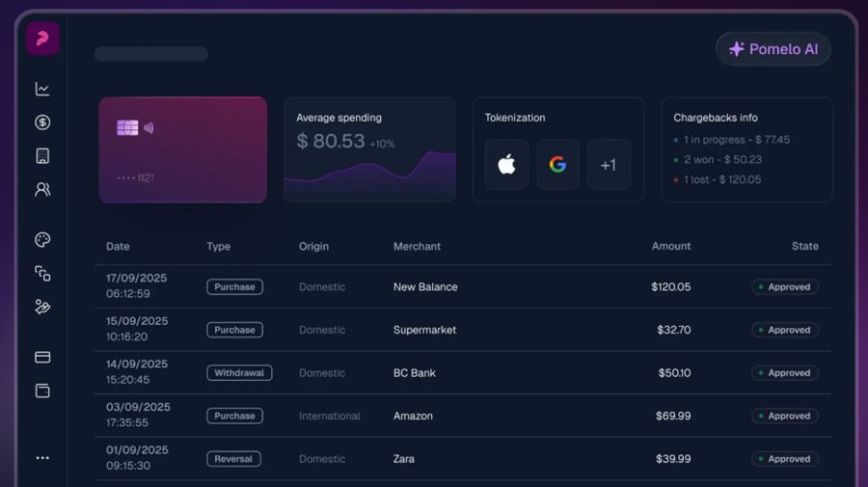Click the date 15/09/2025 10:16:20
Screen dimensions: 868x487
137,329
